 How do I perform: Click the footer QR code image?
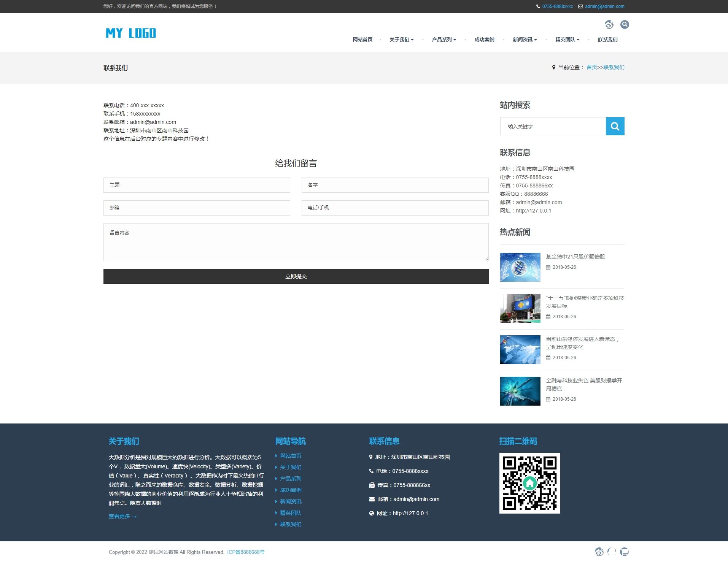click(x=529, y=483)
